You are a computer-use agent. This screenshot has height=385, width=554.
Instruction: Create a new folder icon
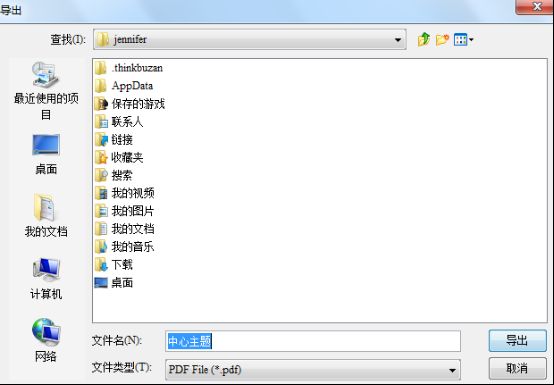coord(442,40)
